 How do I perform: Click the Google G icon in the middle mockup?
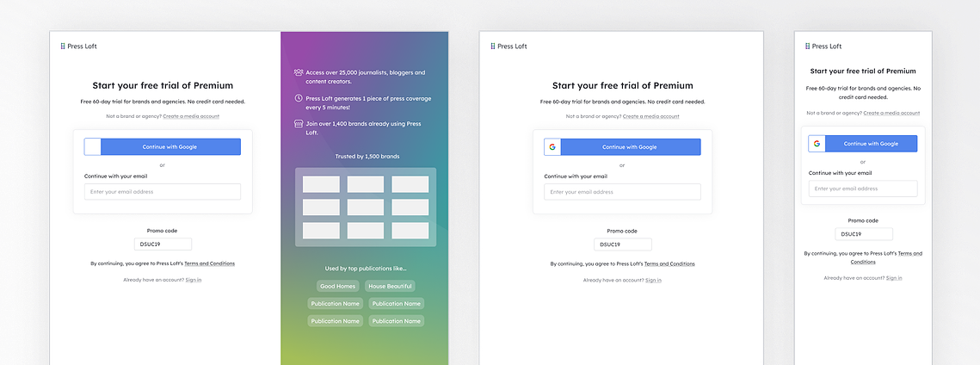click(552, 147)
